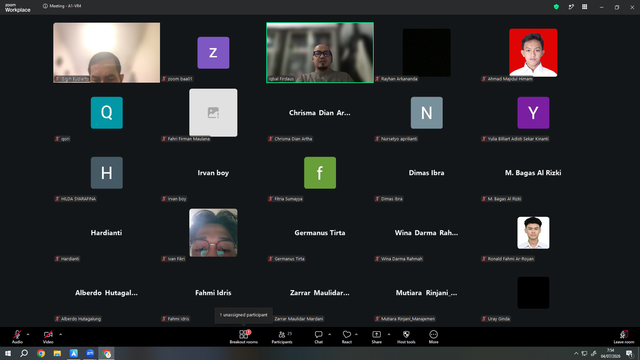Image resolution: width=640 pixels, height=360 pixels.
Task: Select Fahri Firman Maulana image tile
Action: click(x=213, y=113)
